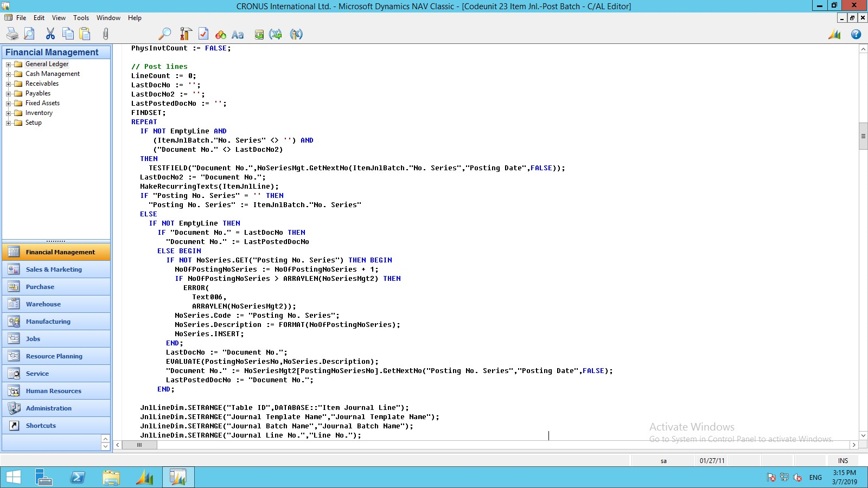Click the Help question-mark icon
Screen dimensions: 868x488
[x=856, y=34]
